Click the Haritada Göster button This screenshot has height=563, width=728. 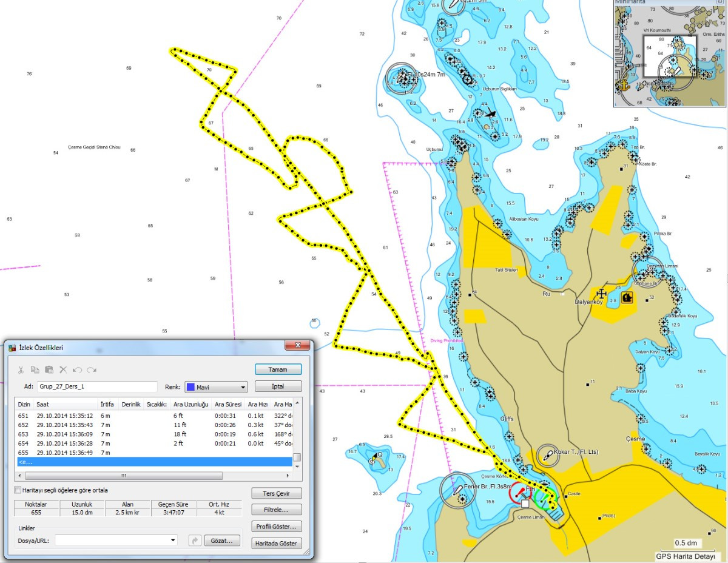(x=276, y=544)
